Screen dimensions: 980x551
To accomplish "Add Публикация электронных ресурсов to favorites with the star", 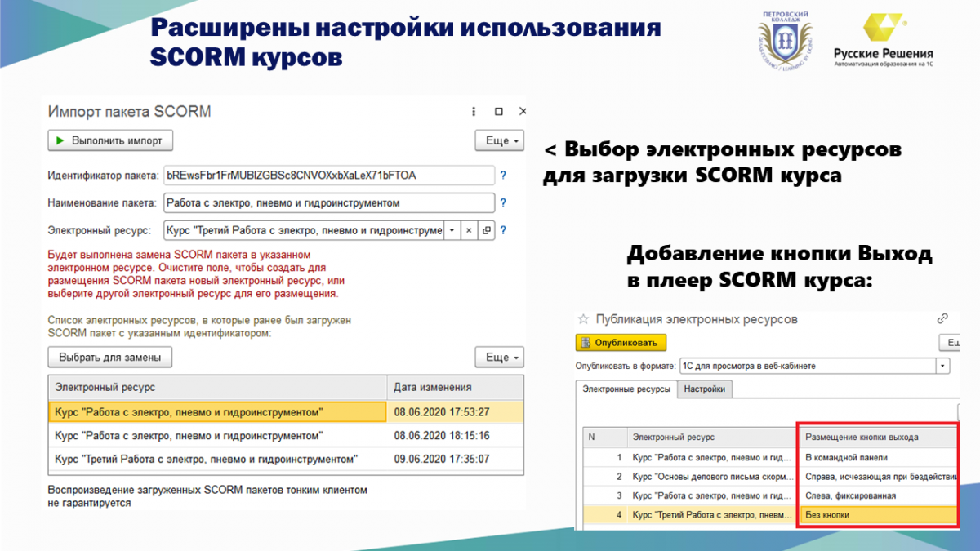I will pos(583,319).
